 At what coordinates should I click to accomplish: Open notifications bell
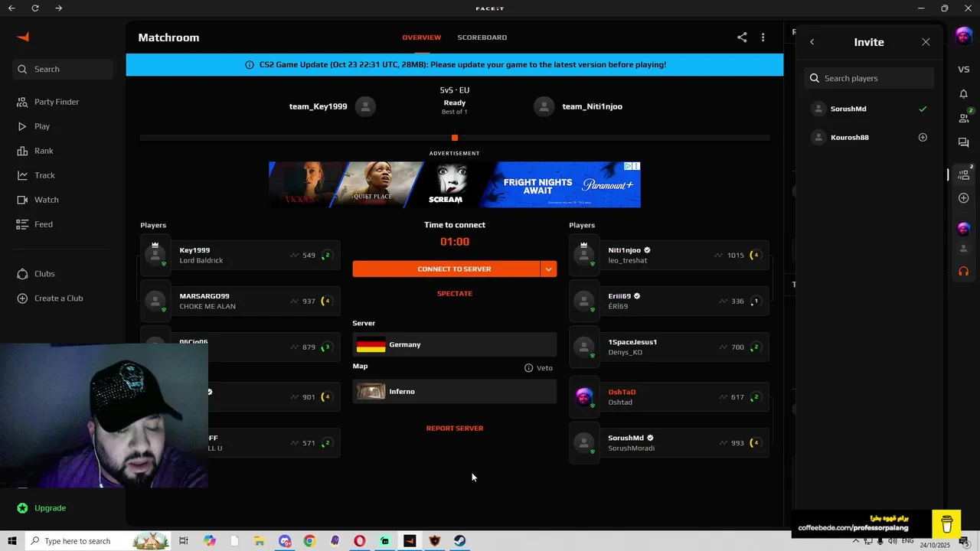point(963,94)
